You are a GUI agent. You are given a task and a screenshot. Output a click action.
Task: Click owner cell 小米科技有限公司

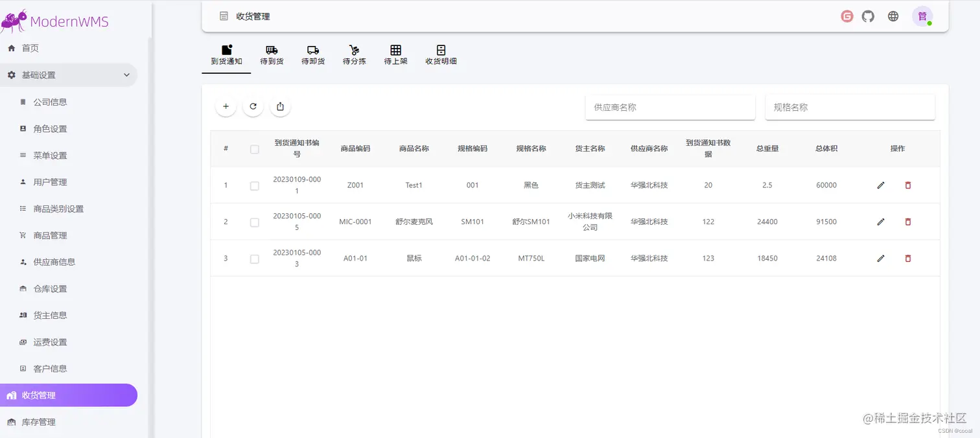coord(590,222)
